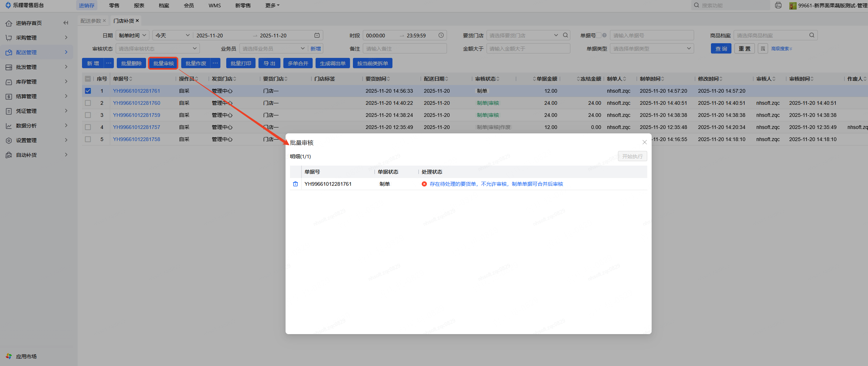Close the 批量审核 dialog

tap(645, 142)
